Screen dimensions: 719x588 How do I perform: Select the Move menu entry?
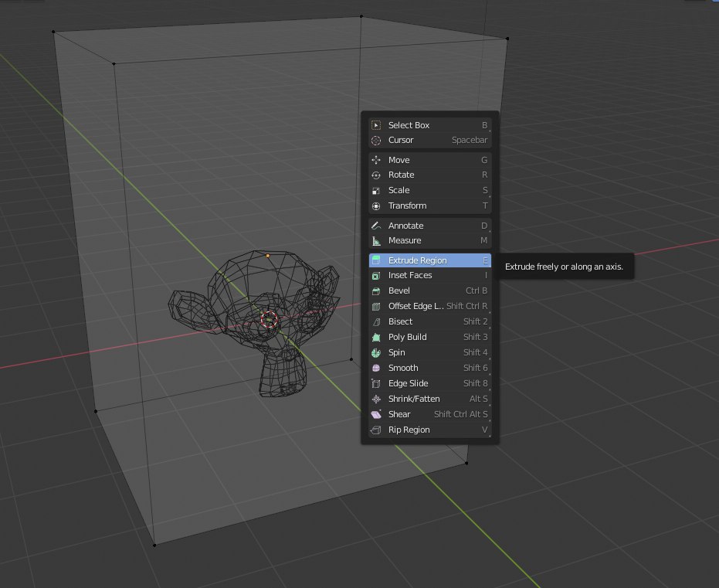pos(429,160)
